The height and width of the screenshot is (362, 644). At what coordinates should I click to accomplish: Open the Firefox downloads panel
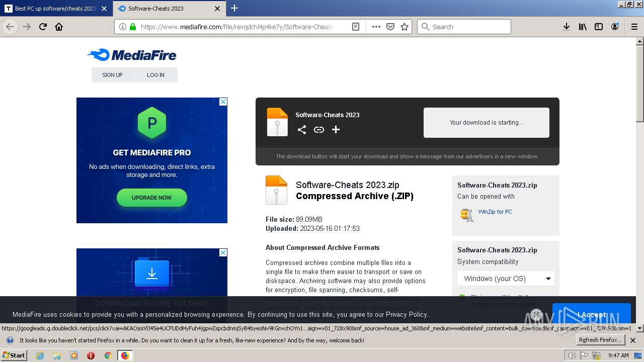coord(566,27)
